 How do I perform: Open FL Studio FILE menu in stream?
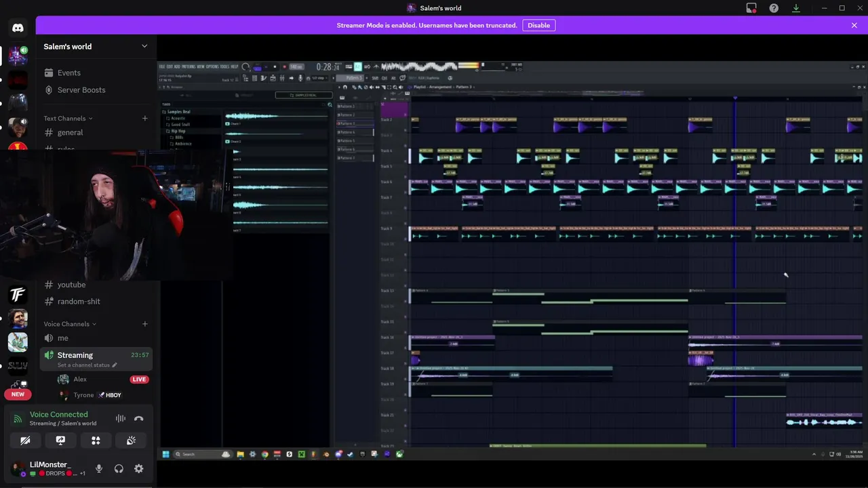[162, 66]
